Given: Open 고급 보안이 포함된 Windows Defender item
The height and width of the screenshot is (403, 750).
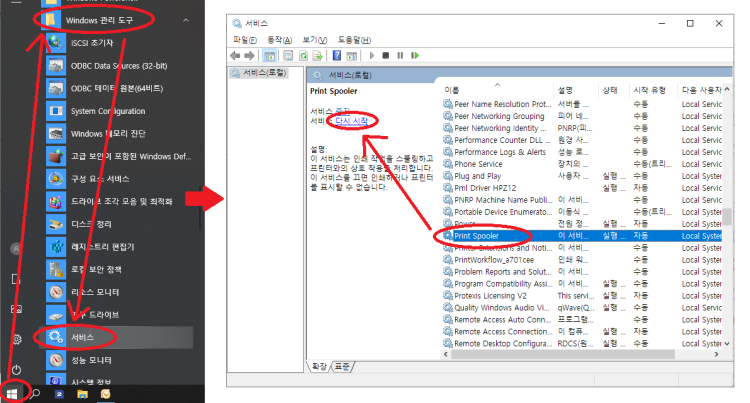Looking at the screenshot, I should [x=120, y=156].
